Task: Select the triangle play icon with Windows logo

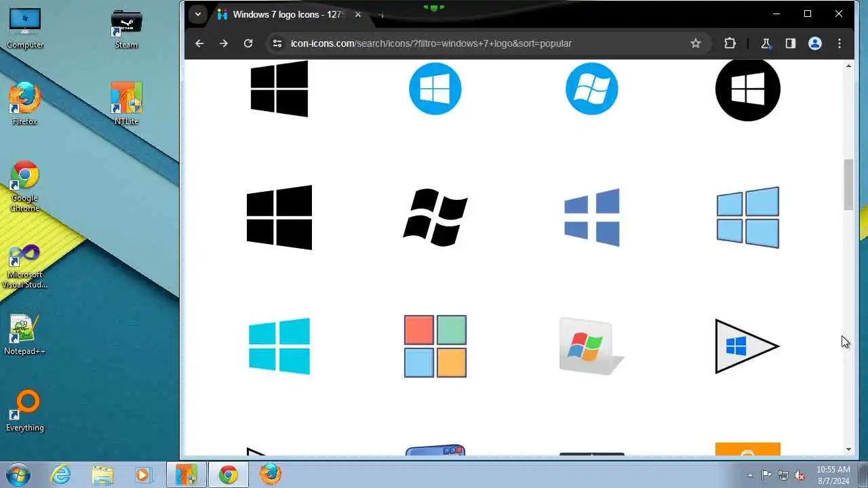Action: click(747, 346)
